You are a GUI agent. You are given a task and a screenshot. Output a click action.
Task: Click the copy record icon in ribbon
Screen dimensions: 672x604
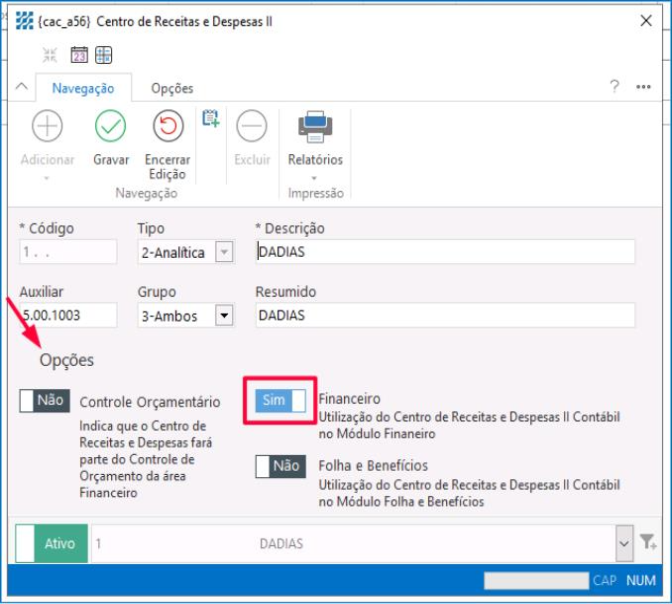click(210, 119)
